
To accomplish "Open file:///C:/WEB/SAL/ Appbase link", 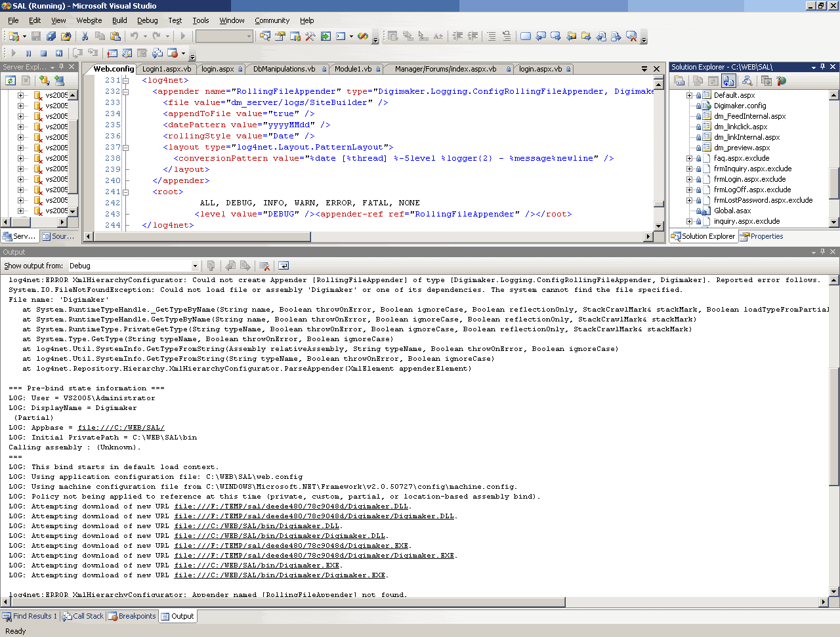I will click(121, 428).
